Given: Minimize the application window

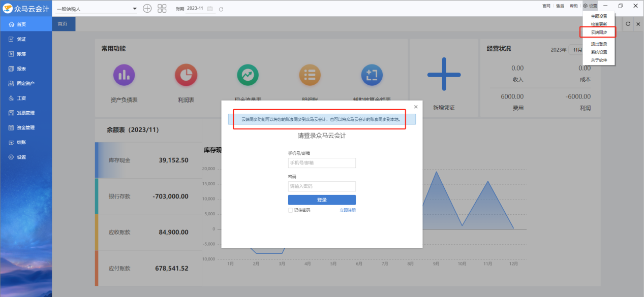Looking at the screenshot, I should 605,6.
